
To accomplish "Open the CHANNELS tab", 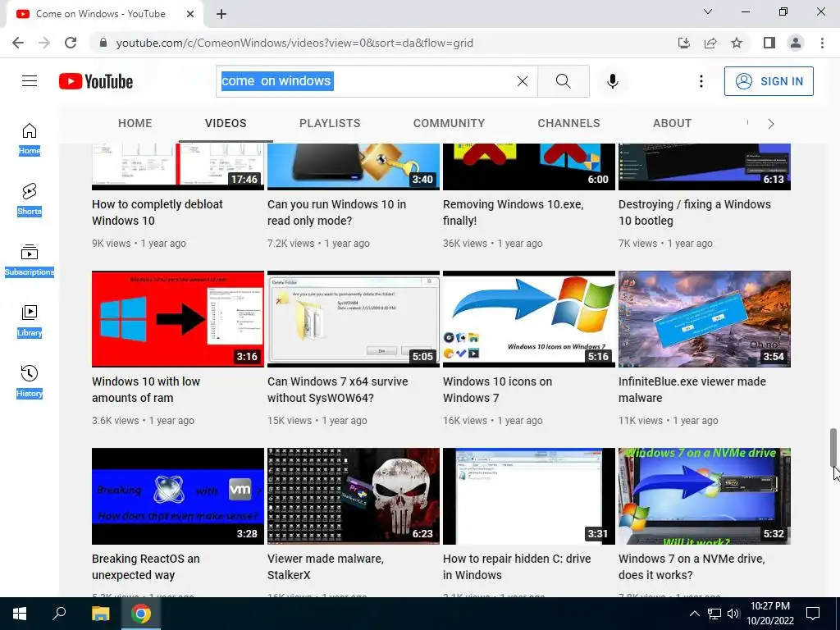I will pyautogui.click(x=569, y=123).
